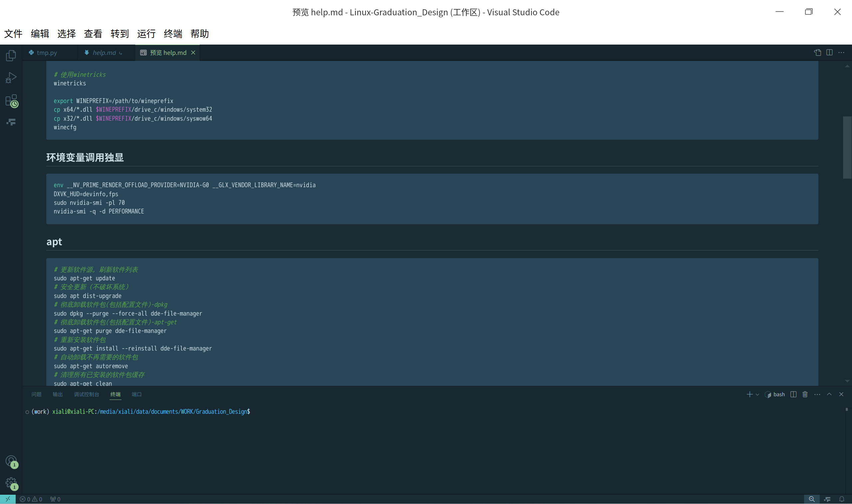Screen dimensions: 852x504
Task: Click the scroll down arrow of preview pane
Action: 847,381
